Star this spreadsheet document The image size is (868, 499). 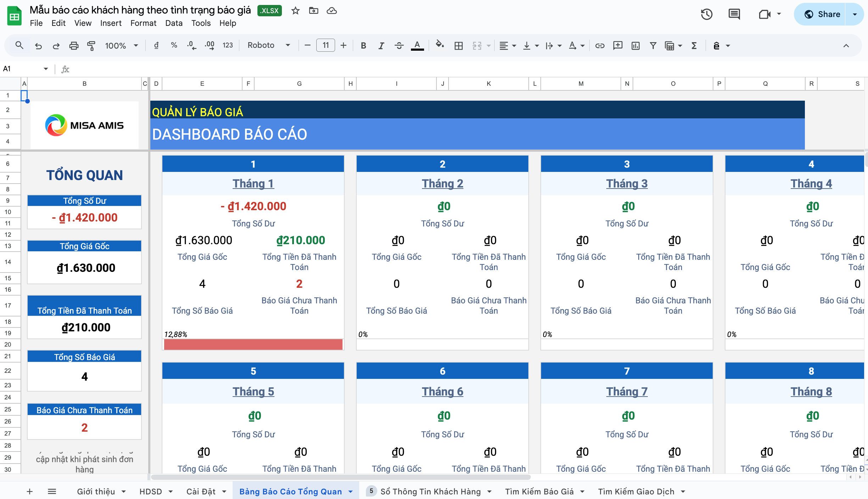(295, 11)
